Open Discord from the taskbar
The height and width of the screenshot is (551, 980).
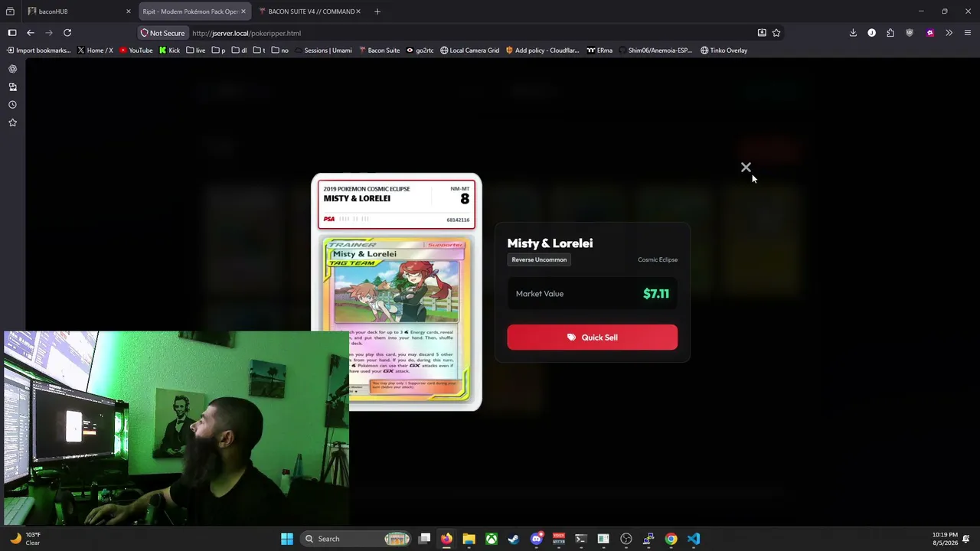coord(537,539)
